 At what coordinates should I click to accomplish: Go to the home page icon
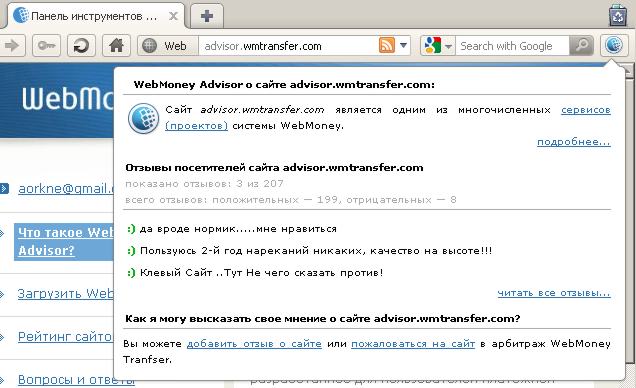tap(116, 45)
